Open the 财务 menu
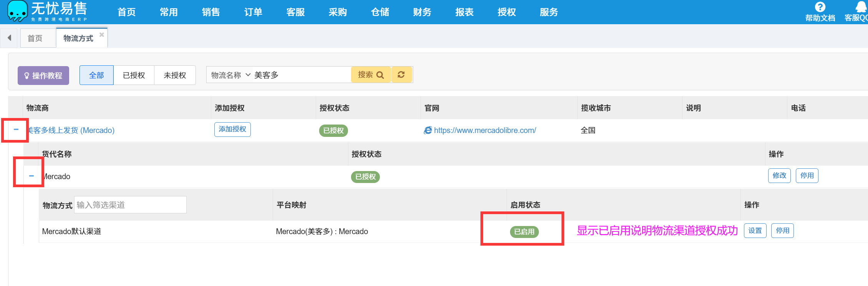Screen dimensions: 868x286 tap(422, 12)
